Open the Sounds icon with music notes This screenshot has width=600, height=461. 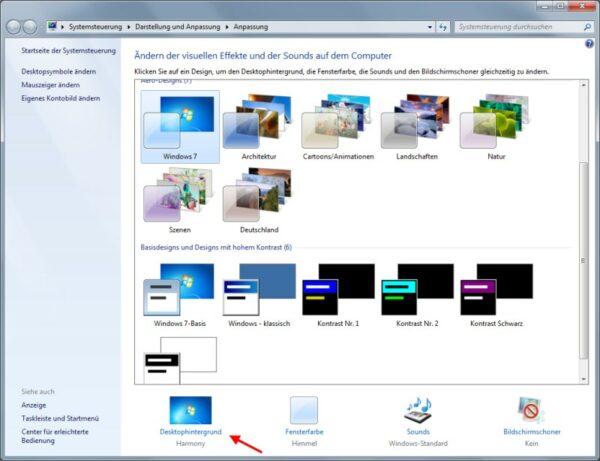coord(418,410)
